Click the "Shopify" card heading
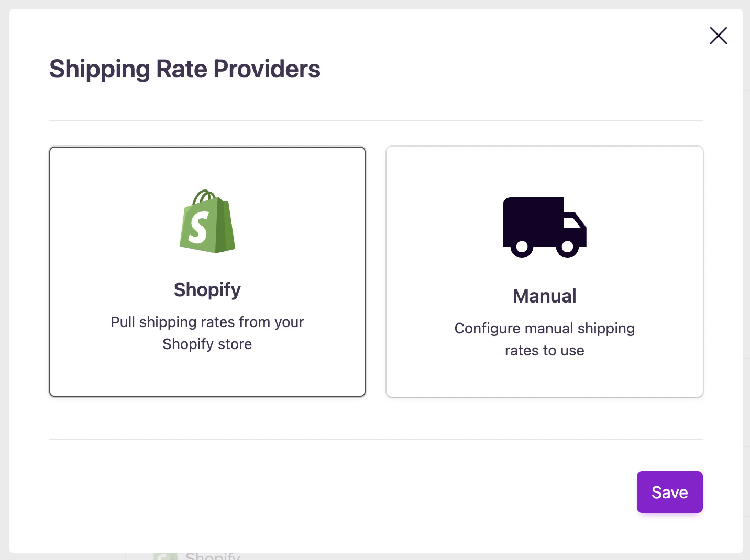The height and width of the screenshot is (560, 750). [207, 289]
